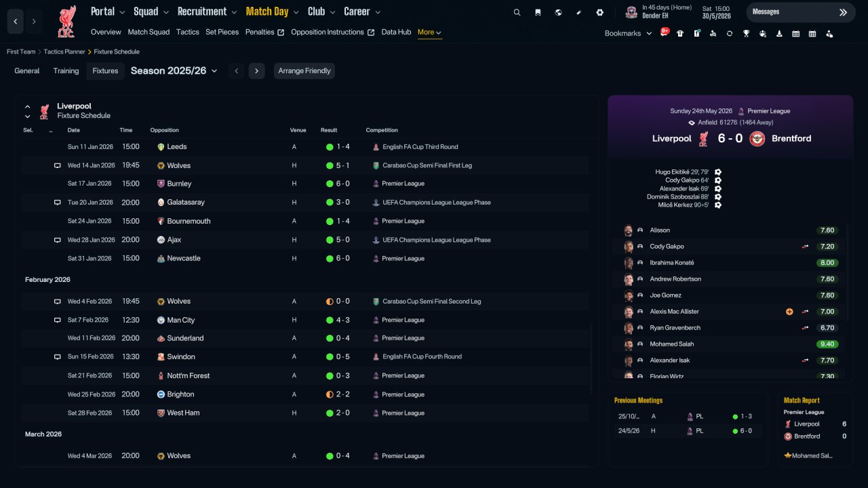Open the Overview submenu item
868x488 pixels.
(106, 32)
